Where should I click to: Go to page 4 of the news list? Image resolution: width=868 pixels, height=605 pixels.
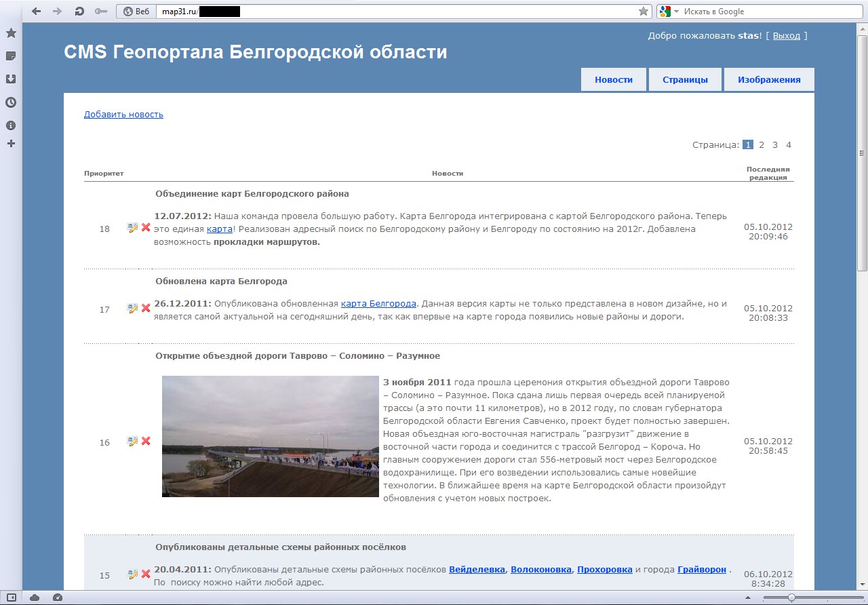tap(789, 144)
